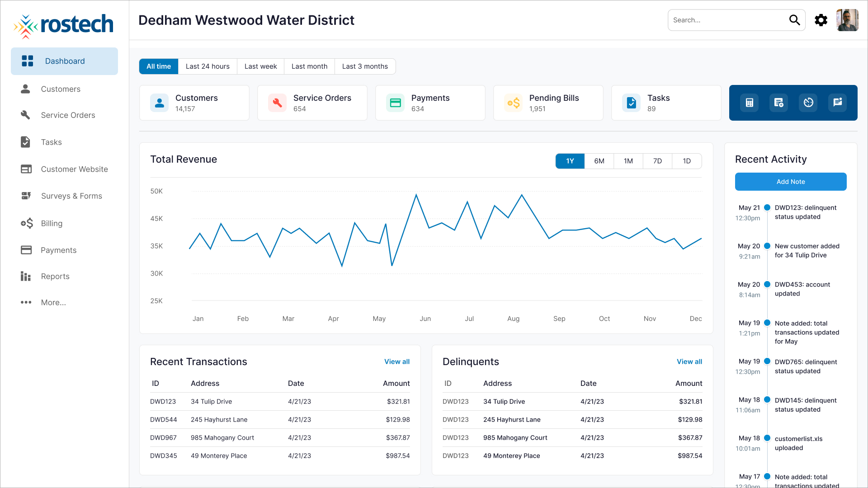
Task: Click the Customers summary card person icon
Action: click(160, 103)
